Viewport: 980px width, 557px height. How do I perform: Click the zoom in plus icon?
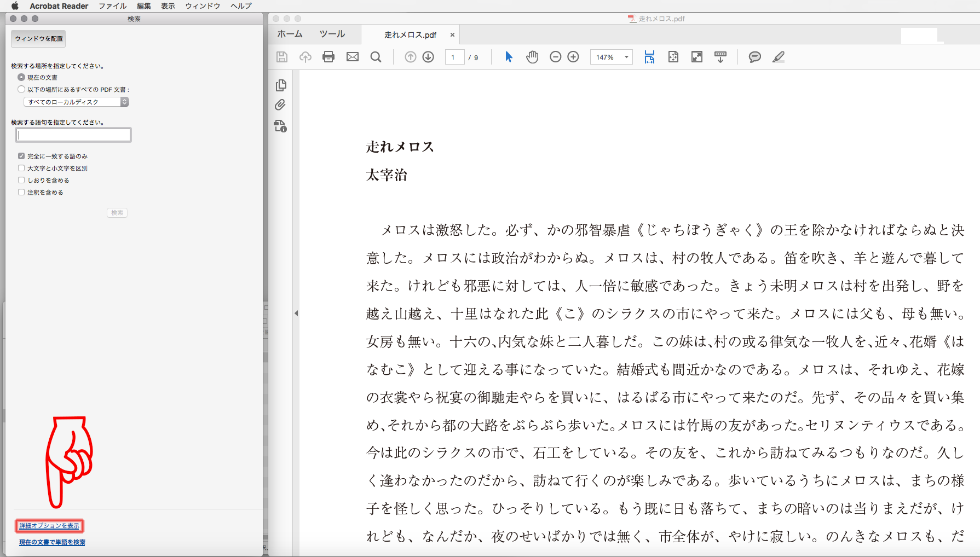[573, 57]
